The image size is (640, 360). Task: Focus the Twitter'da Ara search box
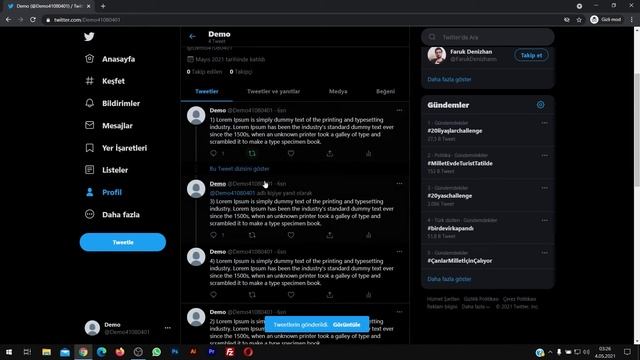point(488,37)
